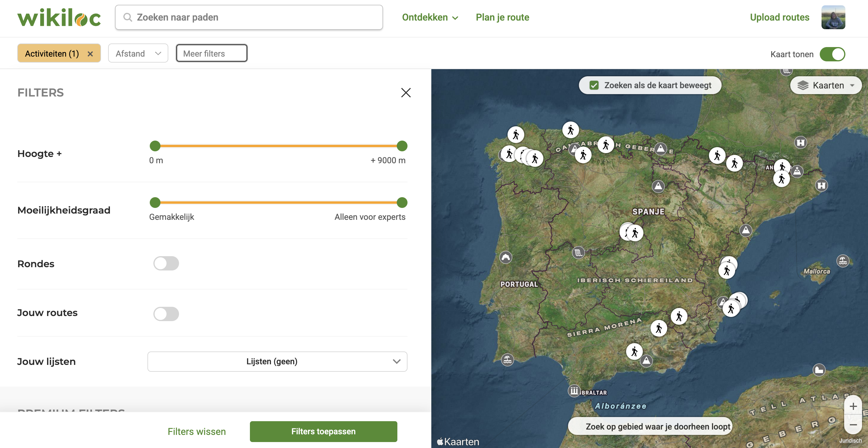Image resolution: width=868 pixels, height=448 pixels.
Task: Enable the Rondes toggle
Action: 166,263
